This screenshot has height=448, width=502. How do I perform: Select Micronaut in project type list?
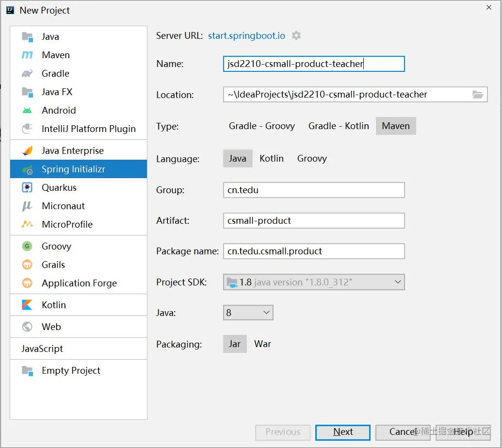tap(79, 206)
